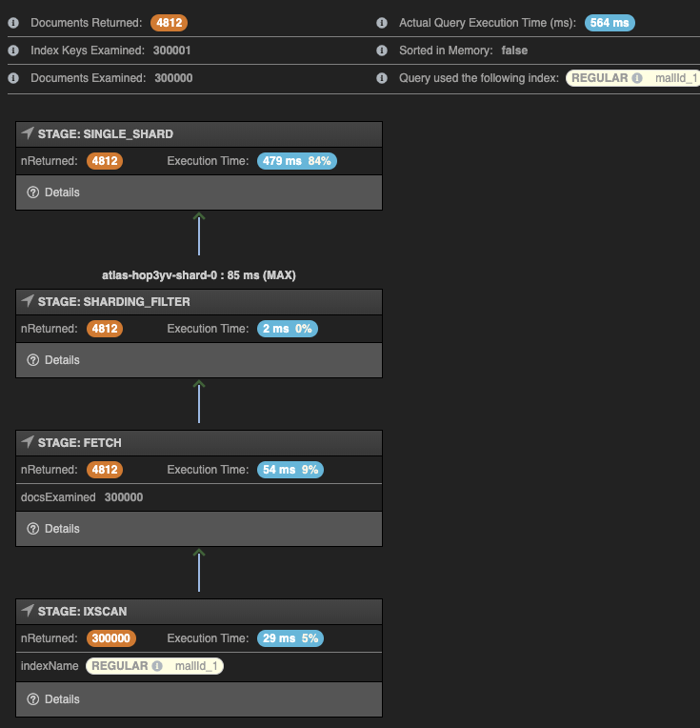Click the nReturned 300000 badge in IXSCAN
The width and height of the screenshot is (700, 728).
(x=110, y=637)
